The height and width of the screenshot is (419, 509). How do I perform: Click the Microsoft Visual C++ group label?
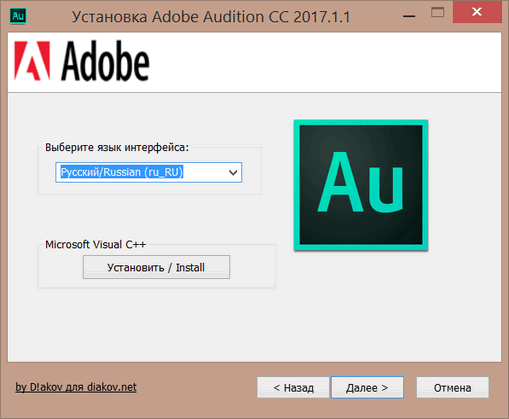tap(96, 244)
